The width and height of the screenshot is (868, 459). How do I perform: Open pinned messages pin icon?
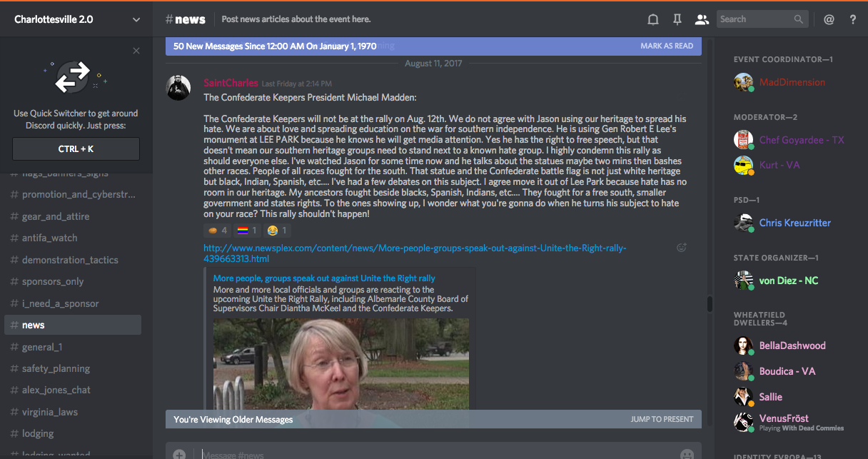(x=677, y=19)
